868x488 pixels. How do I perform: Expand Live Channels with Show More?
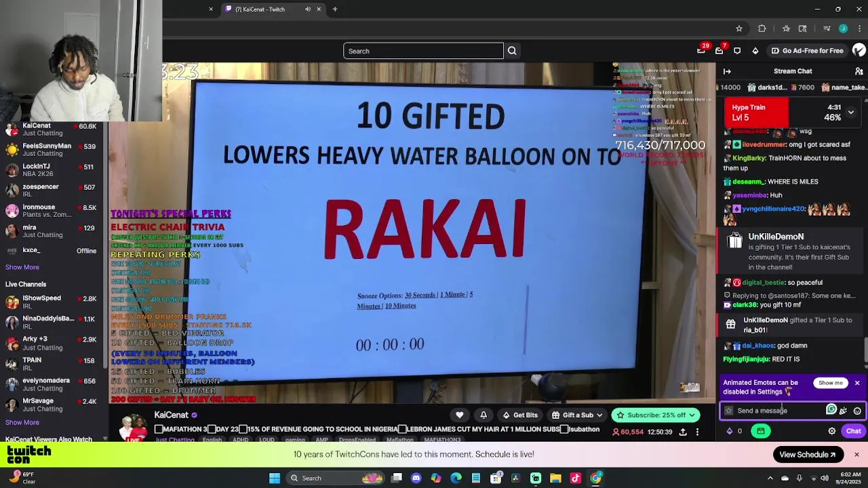coord(22,422)
